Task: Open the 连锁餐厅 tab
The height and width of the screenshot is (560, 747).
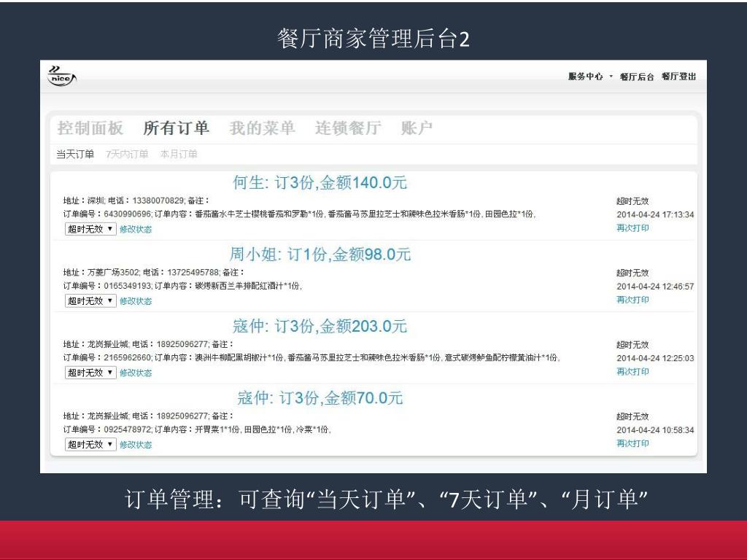Action: click(348, 128)
